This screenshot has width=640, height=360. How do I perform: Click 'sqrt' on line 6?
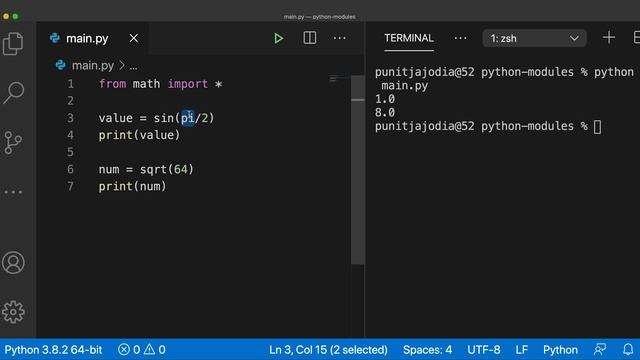pyautogui.click(x=153, y=169)
